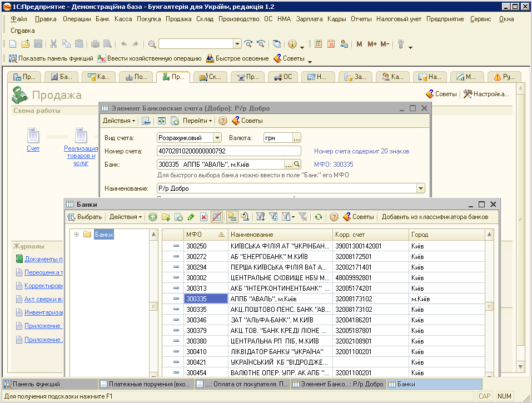Open the Акт сверки journal link

(x=43, y=299)
